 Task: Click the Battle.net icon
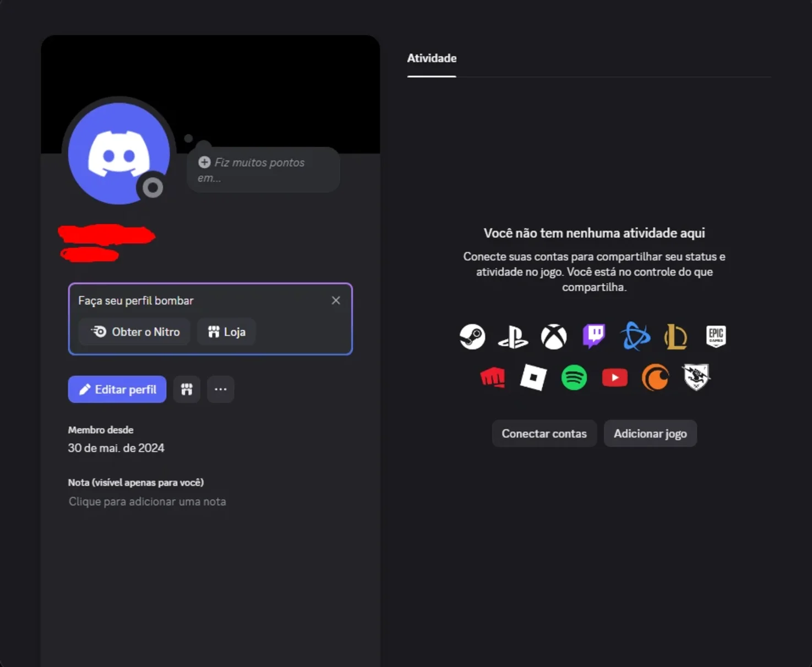pos(635,336)
